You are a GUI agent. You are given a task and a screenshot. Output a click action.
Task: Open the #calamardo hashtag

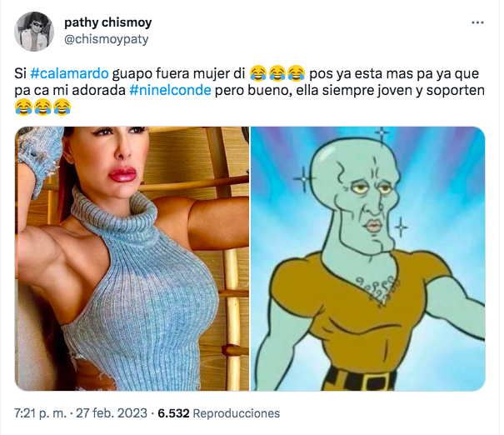(69, 73)
